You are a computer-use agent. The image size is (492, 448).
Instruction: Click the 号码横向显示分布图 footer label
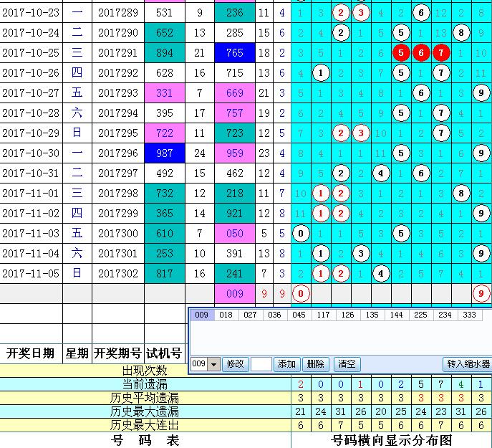(392, 440)
